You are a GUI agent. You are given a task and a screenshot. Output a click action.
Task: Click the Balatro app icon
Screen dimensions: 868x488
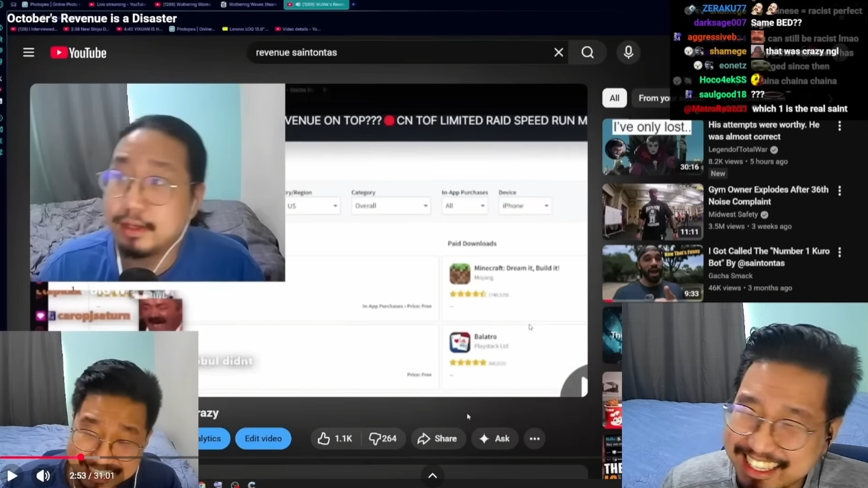(460, 342)
